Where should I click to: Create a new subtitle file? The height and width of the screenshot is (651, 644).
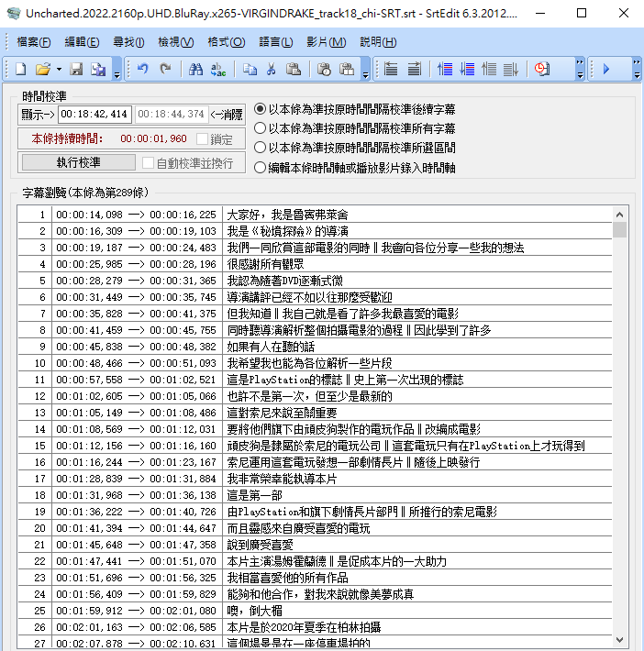[21, 69]
